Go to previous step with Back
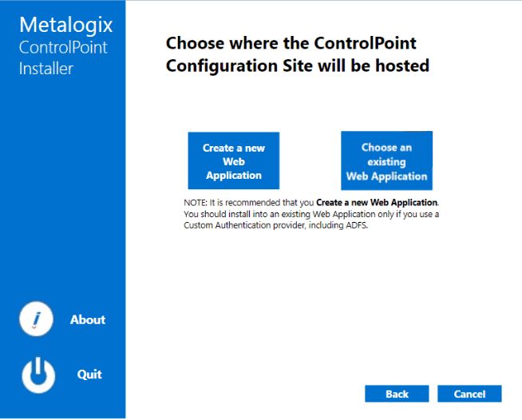Image resolution: width=522 pixels, height=420 pixels. point(397,394)
